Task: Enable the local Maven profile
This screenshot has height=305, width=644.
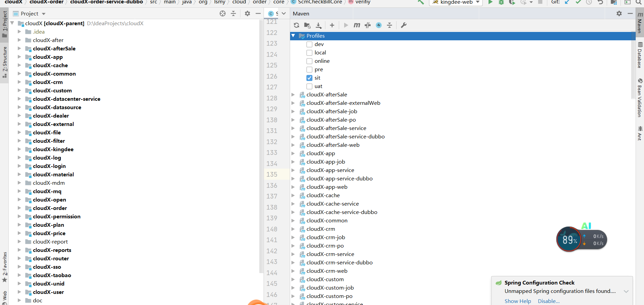Action: tap(310, 53)
